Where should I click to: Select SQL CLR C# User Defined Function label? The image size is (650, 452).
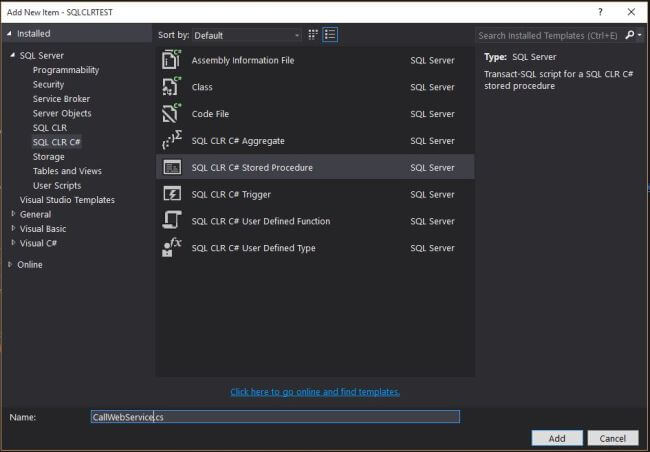coord(261,221)
